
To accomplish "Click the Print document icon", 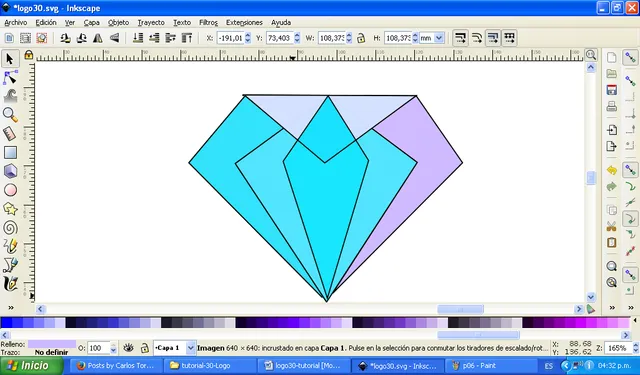I will pos(611,107).
